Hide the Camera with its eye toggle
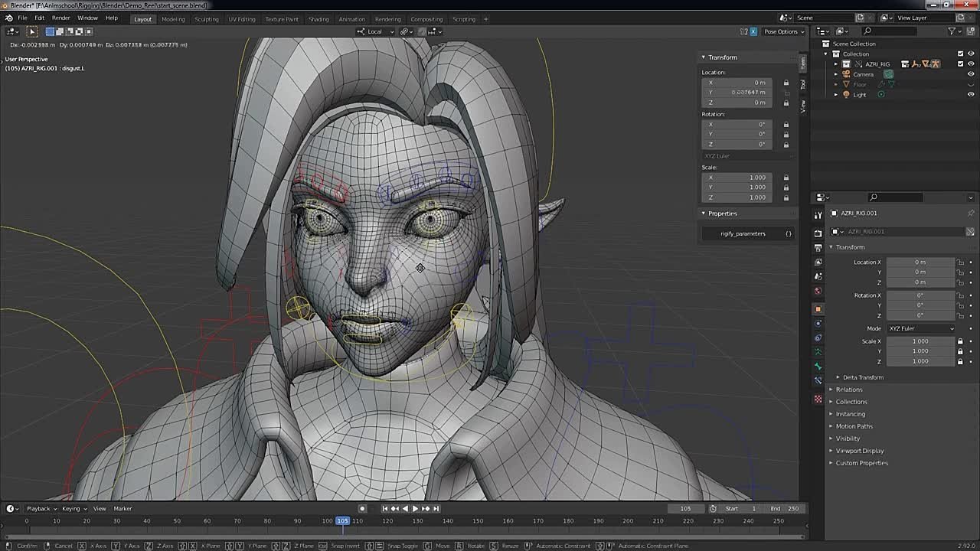The image size is (980, 551). coord(971,74)
